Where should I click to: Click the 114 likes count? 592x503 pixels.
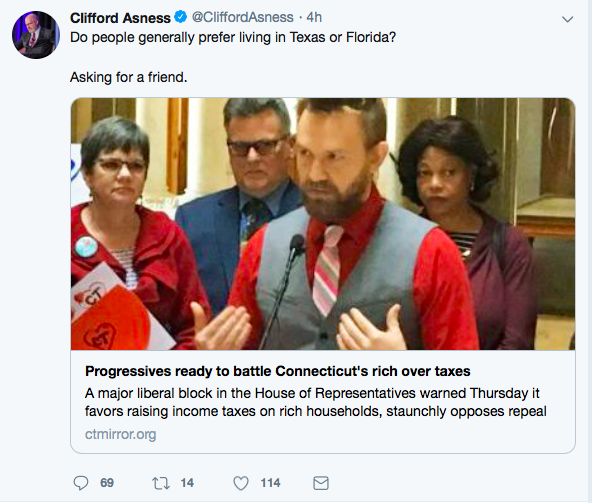pos(270,483)
